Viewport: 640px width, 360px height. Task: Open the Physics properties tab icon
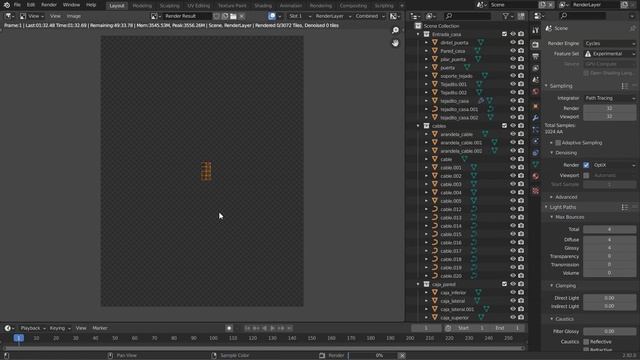536,141
